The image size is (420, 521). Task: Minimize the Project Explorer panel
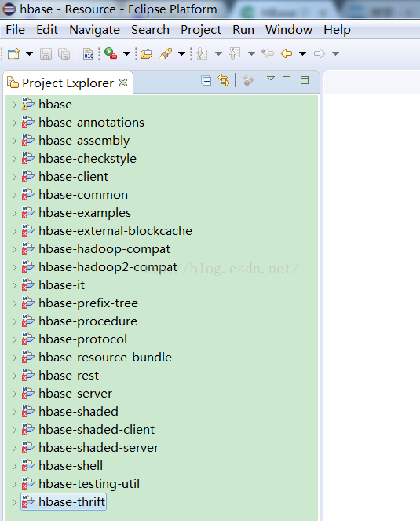tap(287, 78)
